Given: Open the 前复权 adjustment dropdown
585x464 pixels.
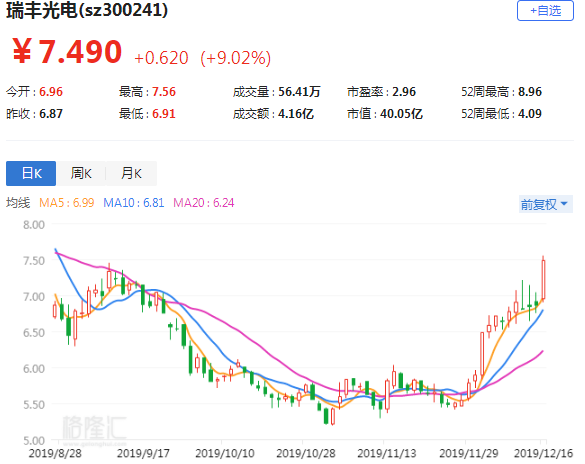Looking at the screenshot, I should pos(545,204).
